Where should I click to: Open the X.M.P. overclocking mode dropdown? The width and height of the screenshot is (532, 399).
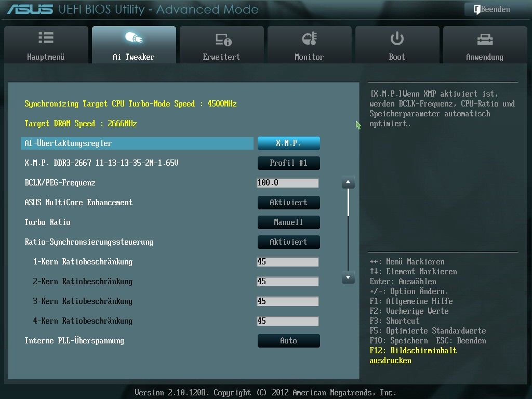(x=288, y=143)
